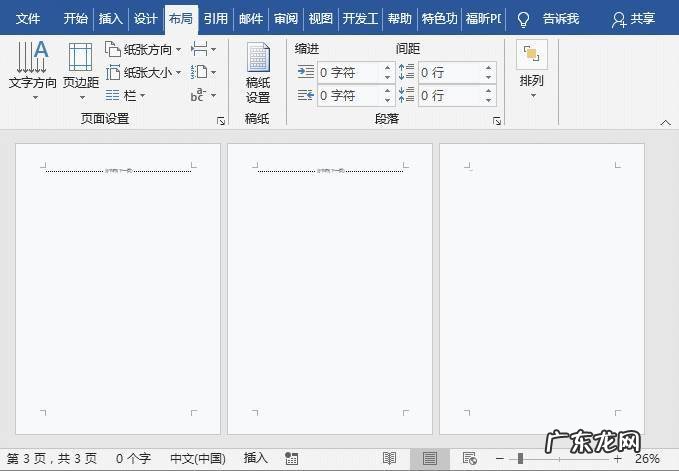Open the Columns (栏) dropdown
The image size is (679, 471).
click(126, 95)
